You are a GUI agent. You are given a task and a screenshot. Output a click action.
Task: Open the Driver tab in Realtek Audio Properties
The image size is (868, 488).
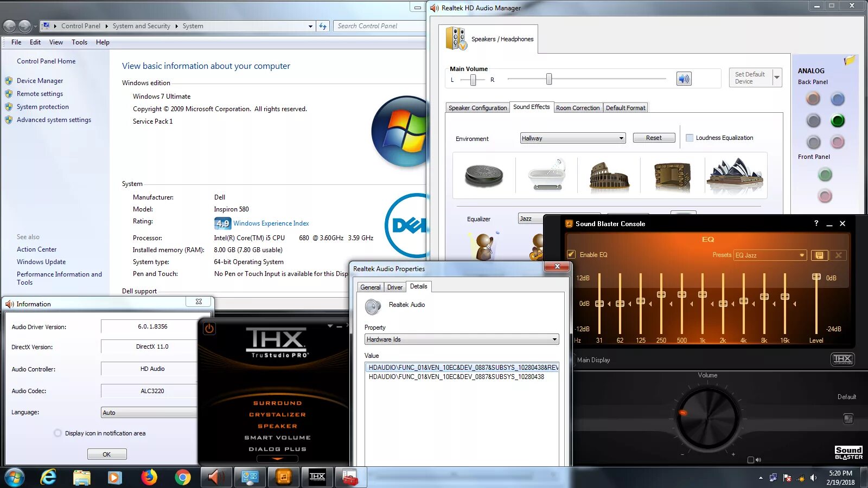(x=395, y=287)
